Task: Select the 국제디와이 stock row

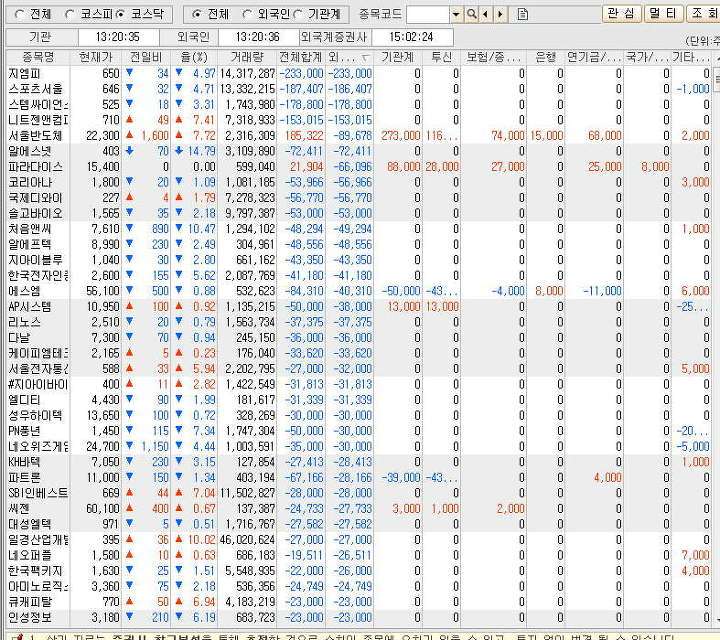Action: [358, 198]
